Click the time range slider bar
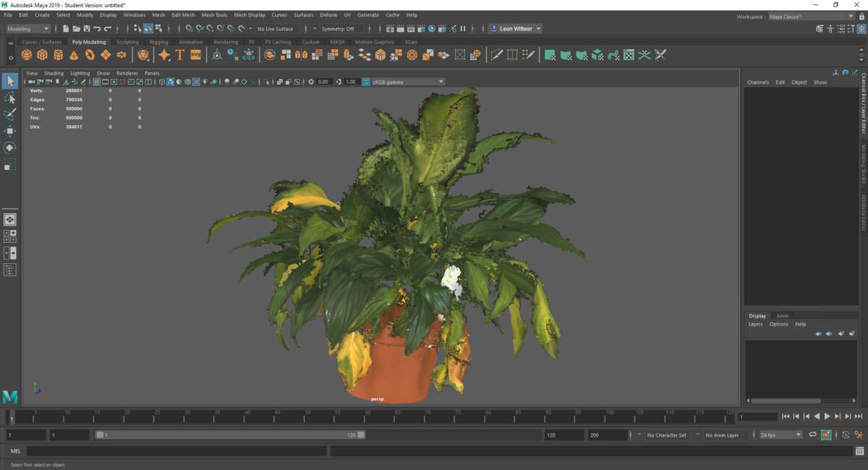 [230, 435]
